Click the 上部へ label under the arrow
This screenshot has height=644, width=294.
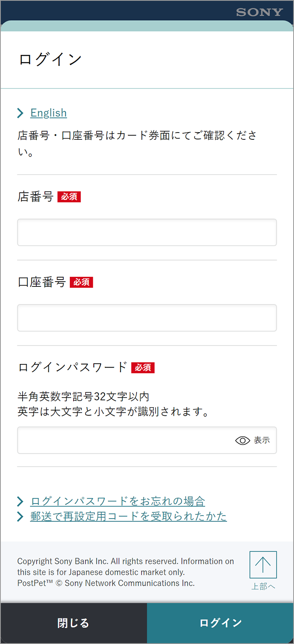click(x=263, y=586)
